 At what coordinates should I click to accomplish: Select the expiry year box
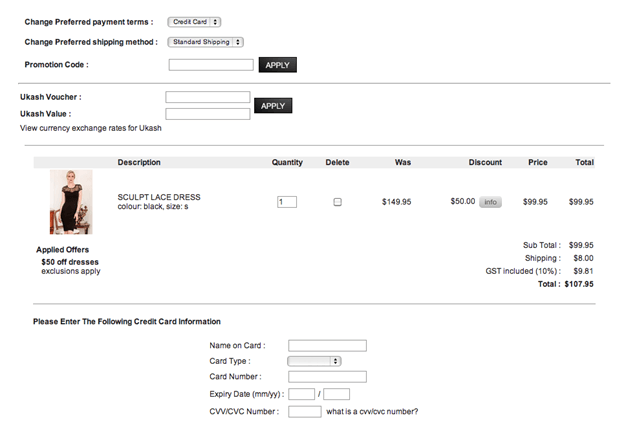336,394
